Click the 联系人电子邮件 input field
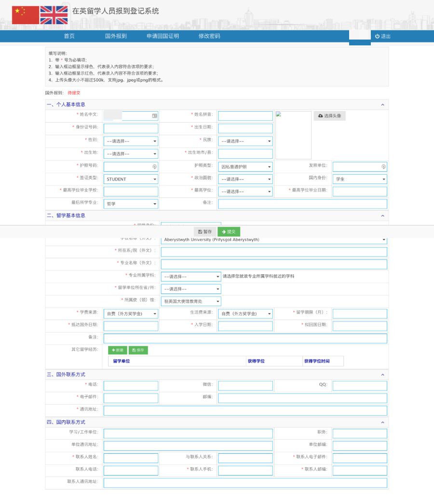Viewport: 434px width, 504px height. click(360, 458)
